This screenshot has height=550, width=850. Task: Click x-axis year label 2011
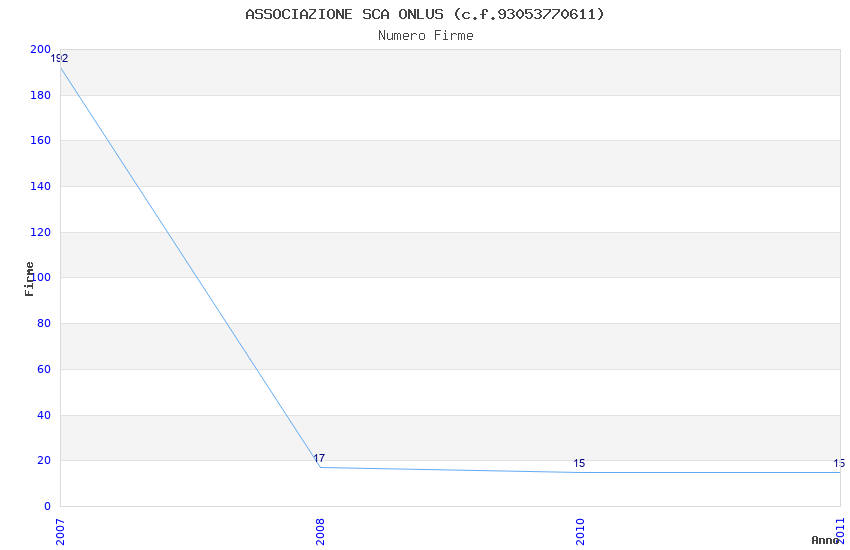(x=841, y=531)
